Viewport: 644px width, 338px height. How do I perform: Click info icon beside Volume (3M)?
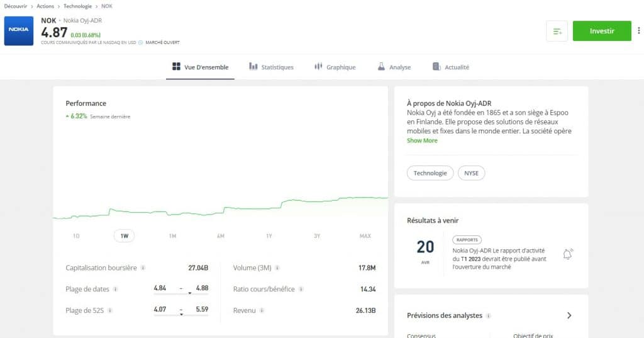pyautogui.click(x=277, y=268)
